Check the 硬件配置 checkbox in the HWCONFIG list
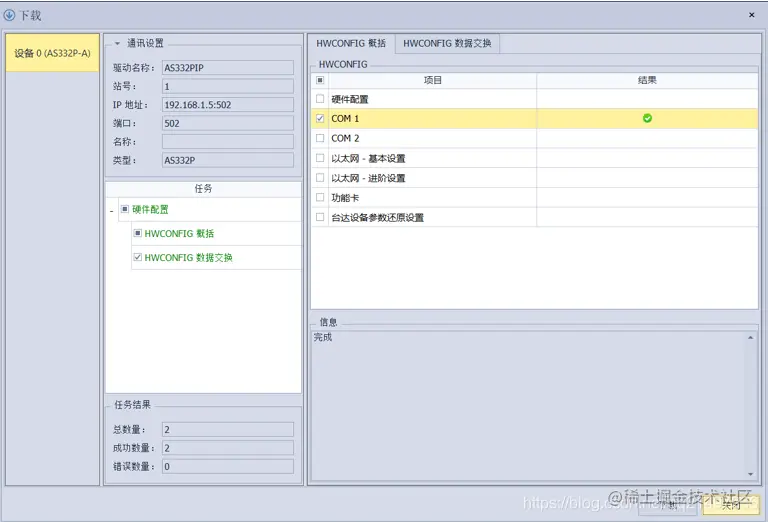Screen dimensions: 768x522 pyautogui.click(x=320, y=99)
